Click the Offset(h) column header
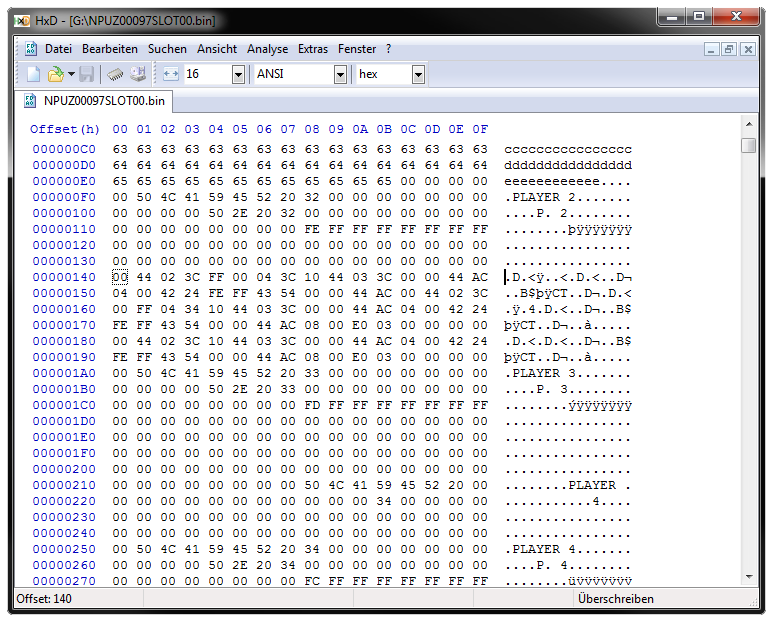Viewport: 775px width, 623px height. coord(65,130)
